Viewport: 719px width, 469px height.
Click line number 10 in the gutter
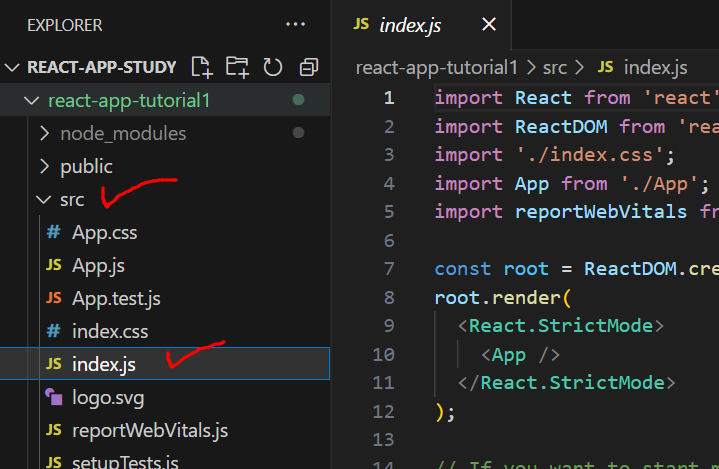pyautogui.click(x=383, y=354)
